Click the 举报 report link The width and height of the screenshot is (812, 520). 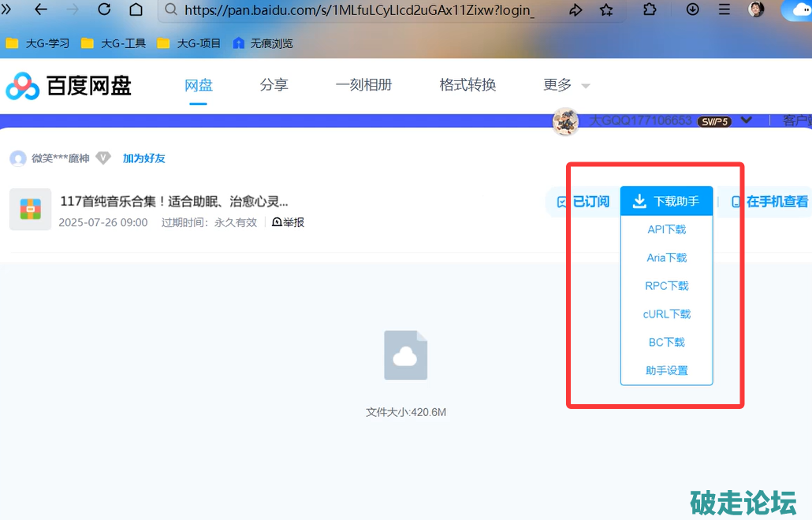coord(289,222)
